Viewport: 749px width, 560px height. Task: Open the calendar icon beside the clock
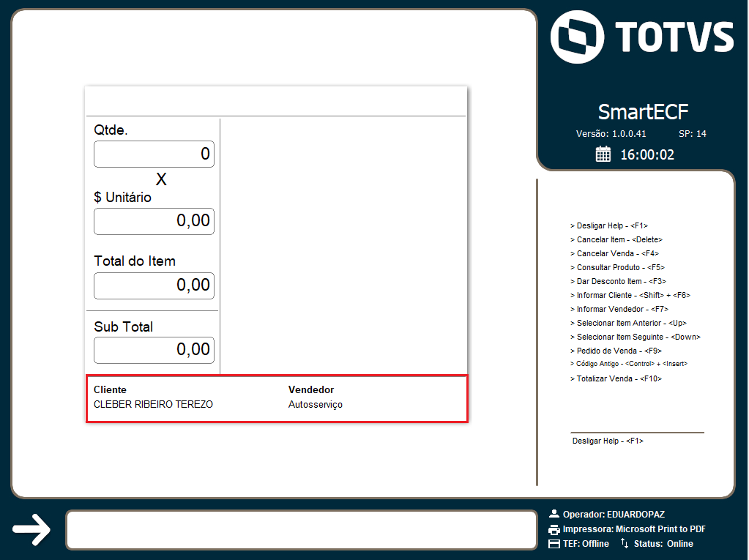point(603,154)
